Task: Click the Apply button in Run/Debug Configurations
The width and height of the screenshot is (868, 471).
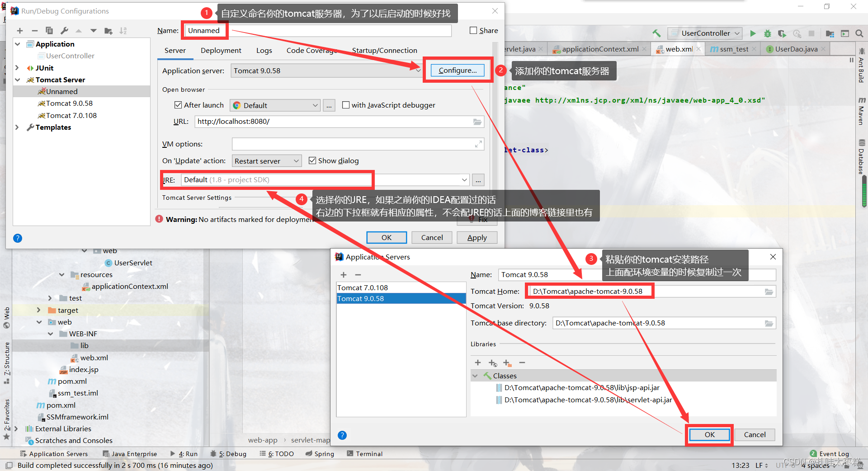Action: coord(477,238)
